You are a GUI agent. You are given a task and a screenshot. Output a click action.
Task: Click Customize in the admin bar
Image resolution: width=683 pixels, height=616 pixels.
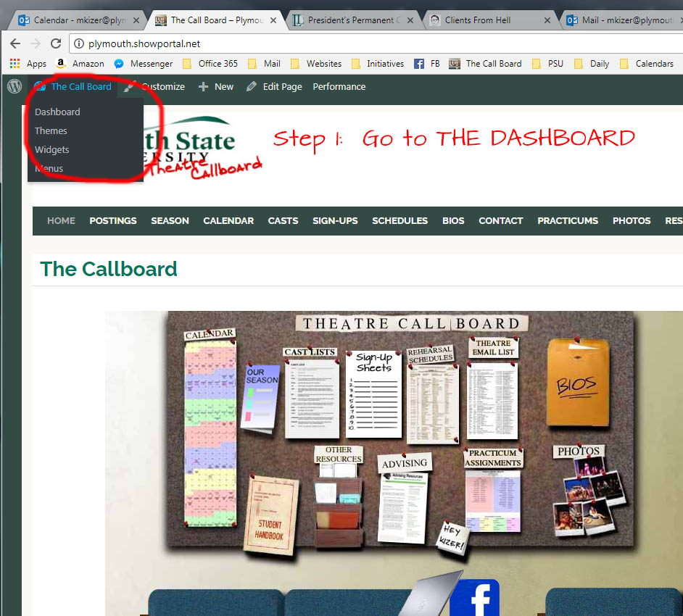(155, 87)
